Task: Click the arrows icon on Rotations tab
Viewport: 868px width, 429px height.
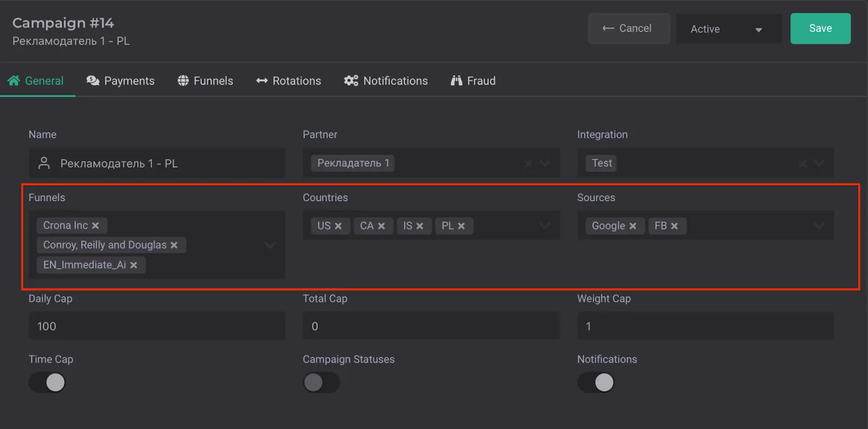Action: pos(262,81)
